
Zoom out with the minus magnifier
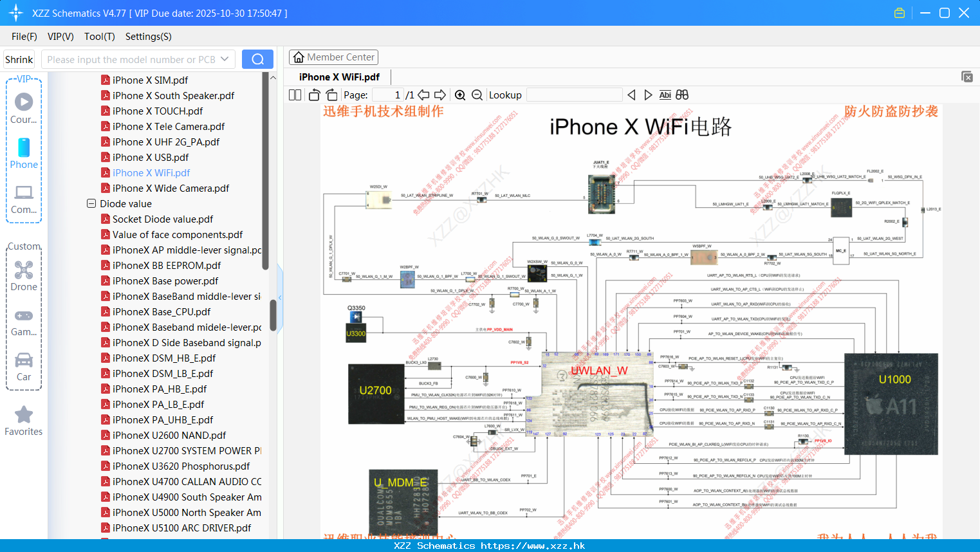click(477, 95)
